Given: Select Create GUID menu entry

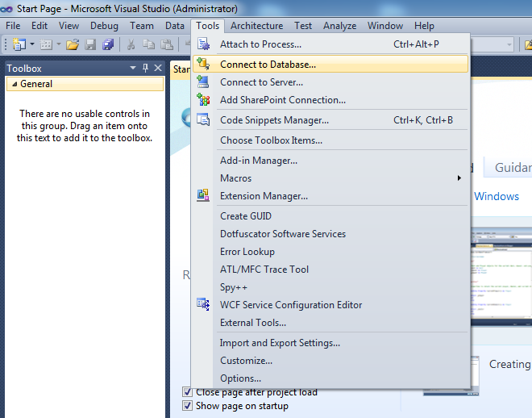Looking at the screenshot, I should 330,216.
